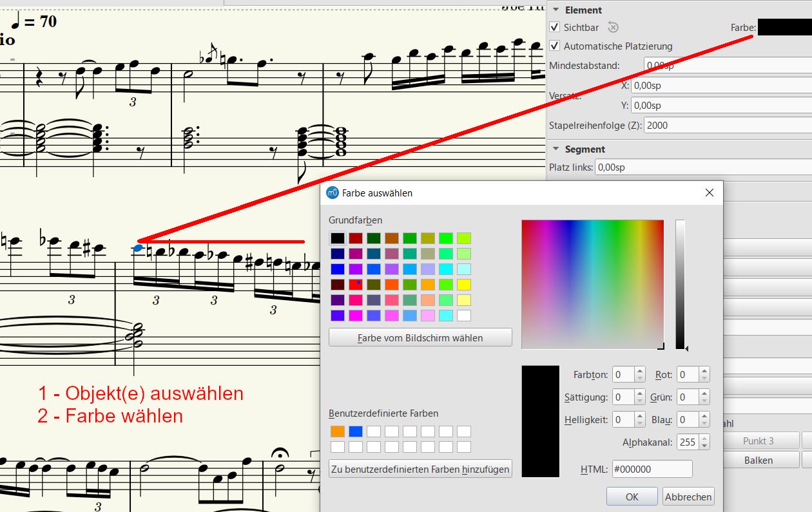Increase Blau with its up arrow

(x=704, y=416)
